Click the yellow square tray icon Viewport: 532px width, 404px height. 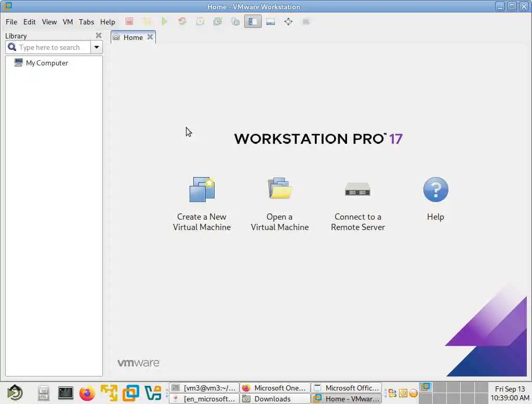click(x=403, y=393)
